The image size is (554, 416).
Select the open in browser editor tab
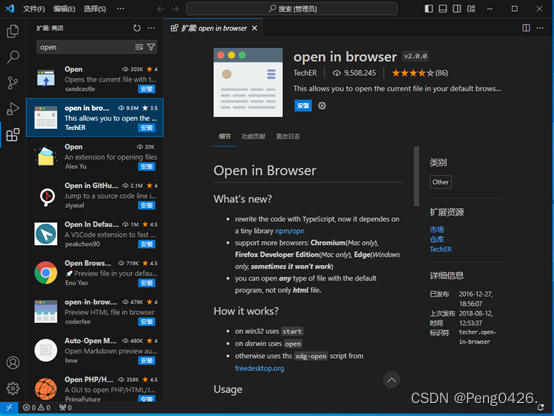pos(214,28)
